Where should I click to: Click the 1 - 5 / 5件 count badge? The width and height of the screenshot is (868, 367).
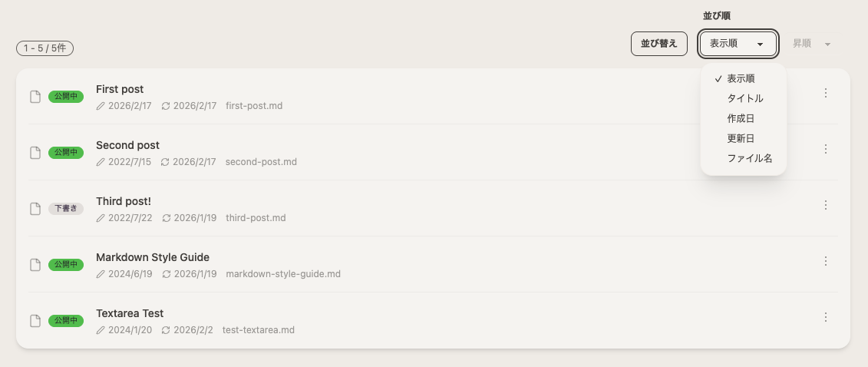coord(45,48)
